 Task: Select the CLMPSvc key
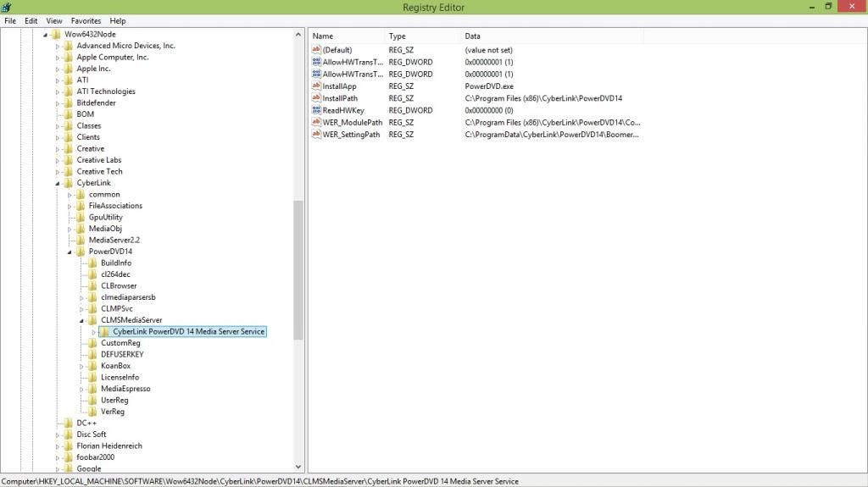tap(117, 309)
